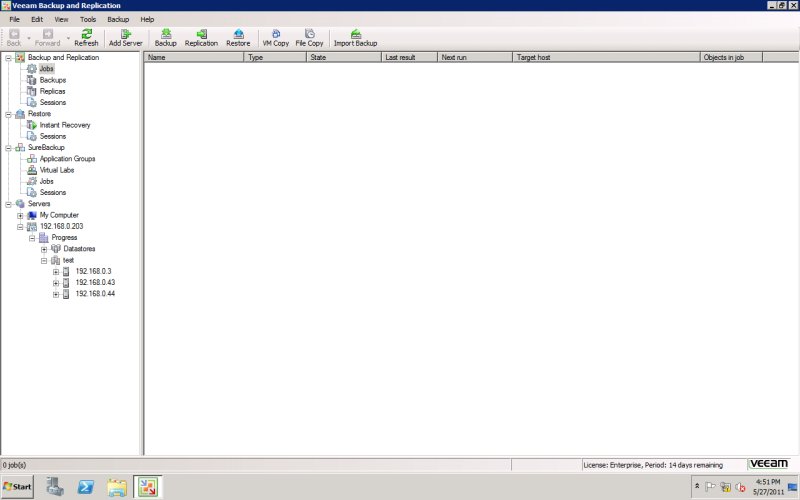This screenshot has height=500, width=800.
Task: Expand the 192.168.0.3 host node
Action: pyautogui.click(x=56, y=271)
